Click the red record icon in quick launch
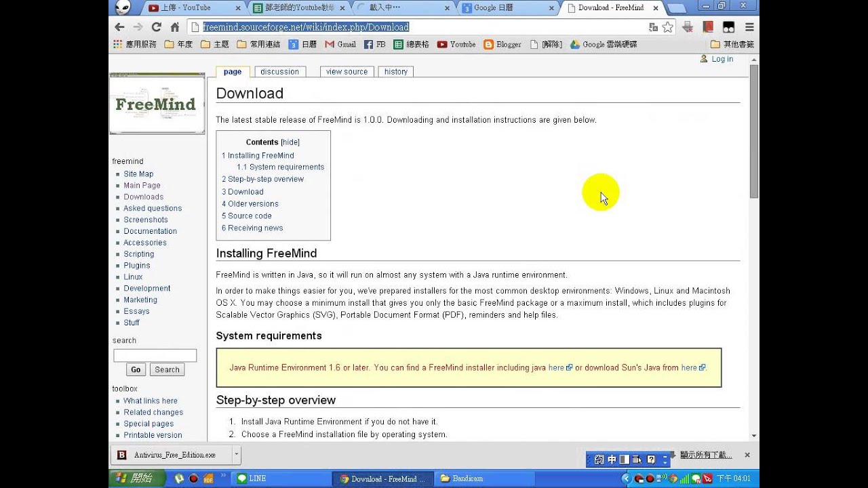Image resolution: width=868 pixels, height=488 pixels. pyautogui.click(x=193, y=479)
